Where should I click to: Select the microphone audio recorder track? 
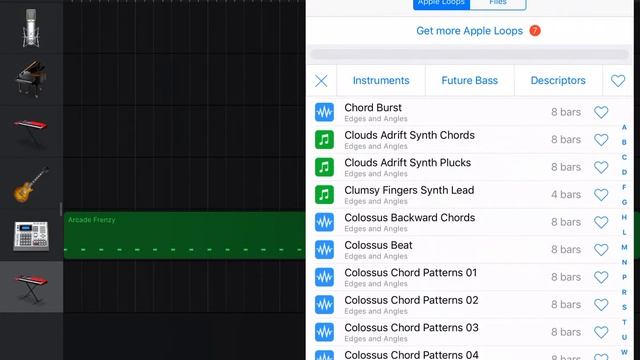tap(31, 27)
